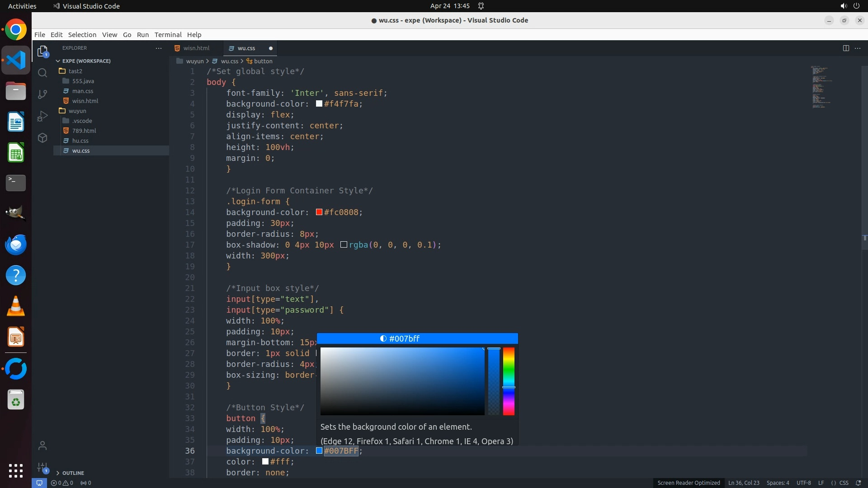Expand the OUTLINE section
The image size is (868, 488).
73,473
